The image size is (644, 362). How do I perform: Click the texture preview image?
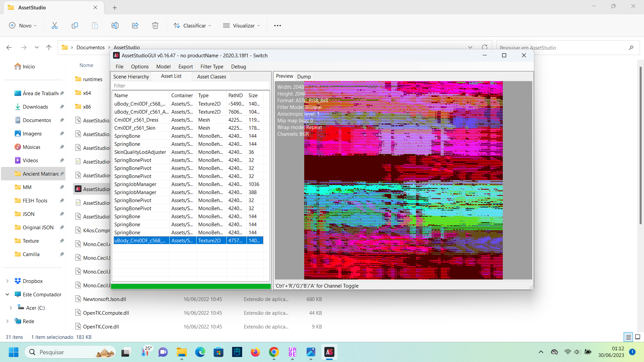point(404,180)
